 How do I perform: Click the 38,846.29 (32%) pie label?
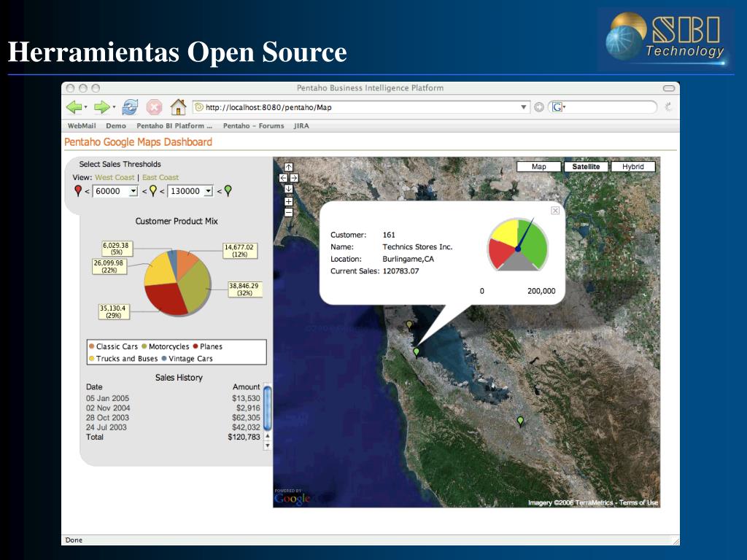[x=244, y=289]
